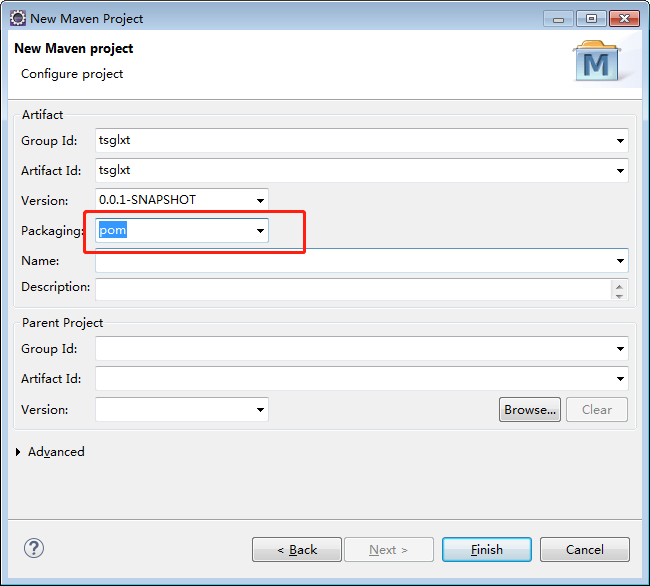Click the Browse... button
The width and height of the screenshot is (650, 586).
pyautogui.click(x=530, y=409)
